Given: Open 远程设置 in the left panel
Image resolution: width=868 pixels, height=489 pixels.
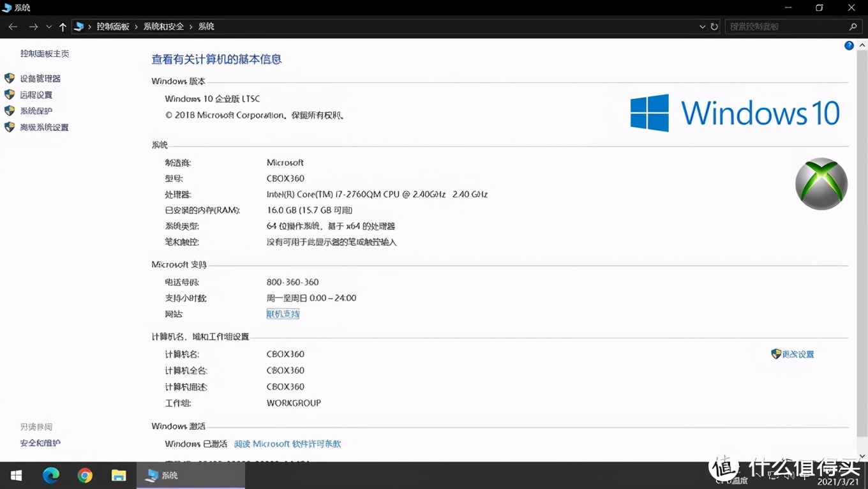Looking at the screenshot, I should [x=35, y=94].
